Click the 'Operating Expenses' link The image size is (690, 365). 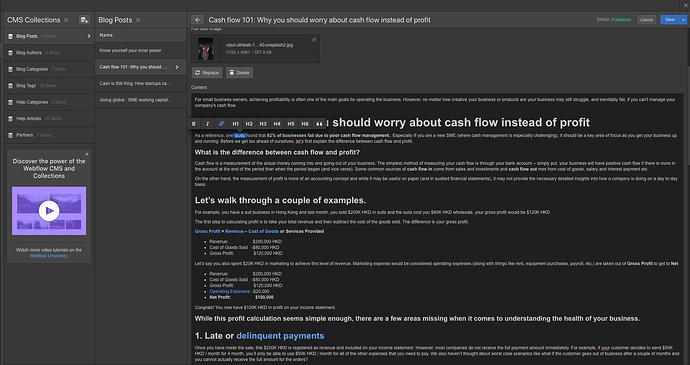pos(230,291)
